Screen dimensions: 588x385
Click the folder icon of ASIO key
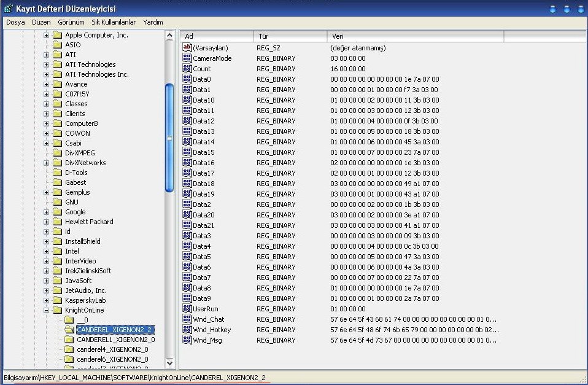(x=57, y=45)
